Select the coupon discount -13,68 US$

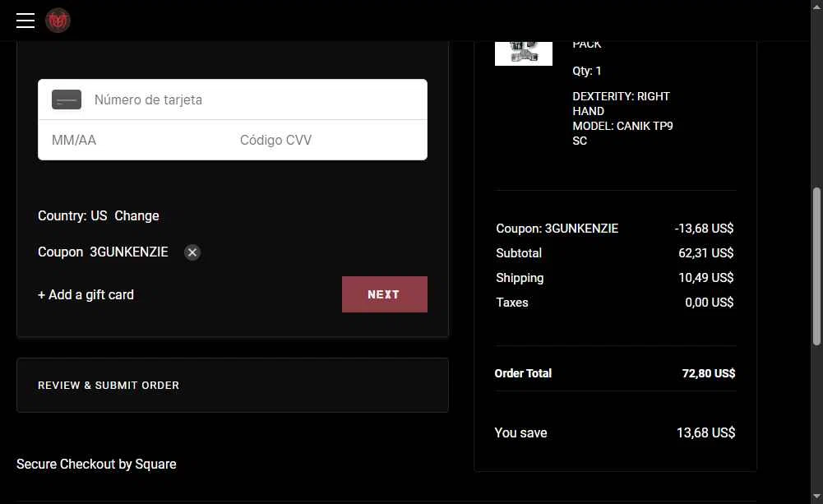[x=704, y=229]
